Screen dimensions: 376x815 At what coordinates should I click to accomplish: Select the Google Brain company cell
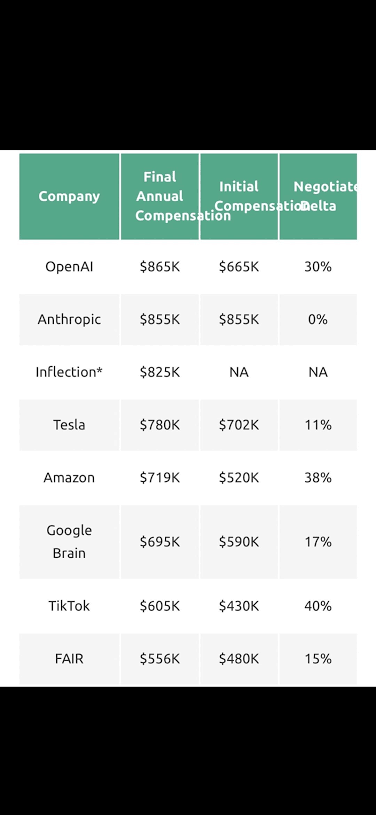69,542
